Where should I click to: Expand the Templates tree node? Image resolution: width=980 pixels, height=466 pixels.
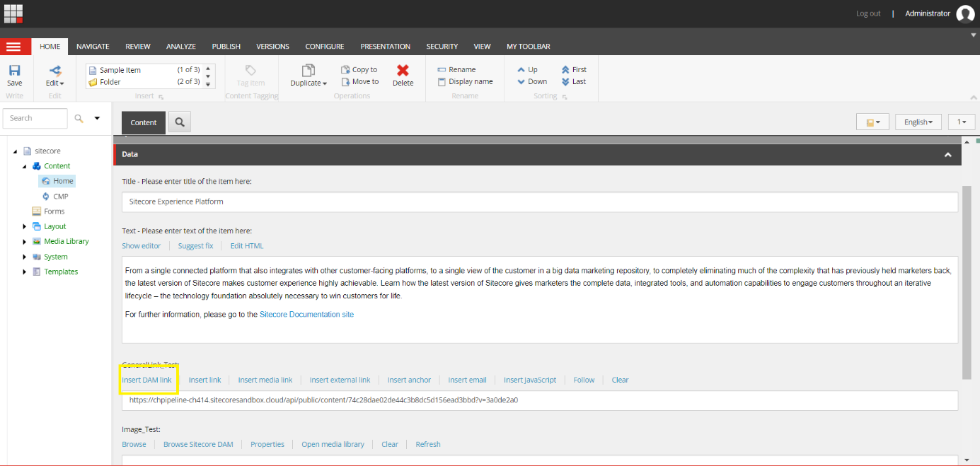click(24, 272)
